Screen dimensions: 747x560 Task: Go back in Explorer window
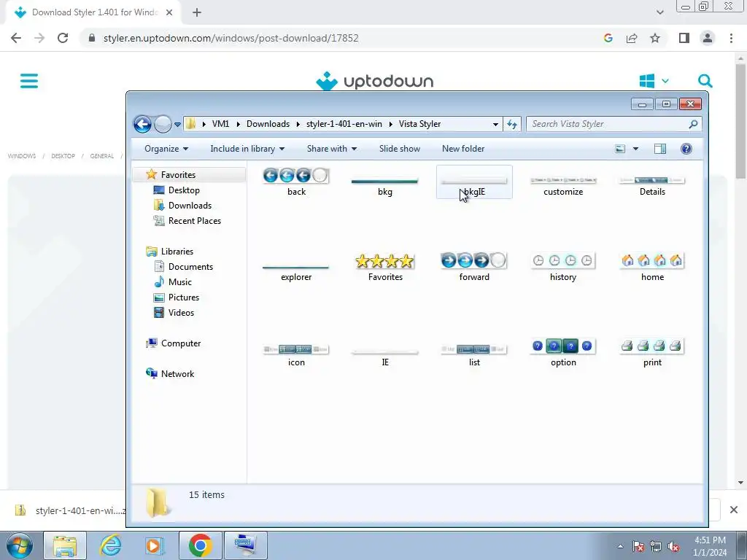[142, 124]
